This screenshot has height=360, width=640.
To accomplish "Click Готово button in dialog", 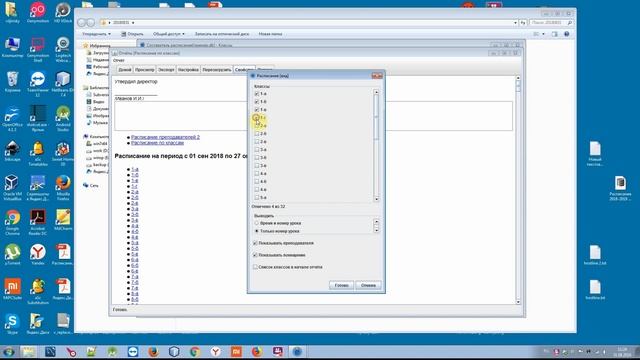I will [x=341, y=285].
